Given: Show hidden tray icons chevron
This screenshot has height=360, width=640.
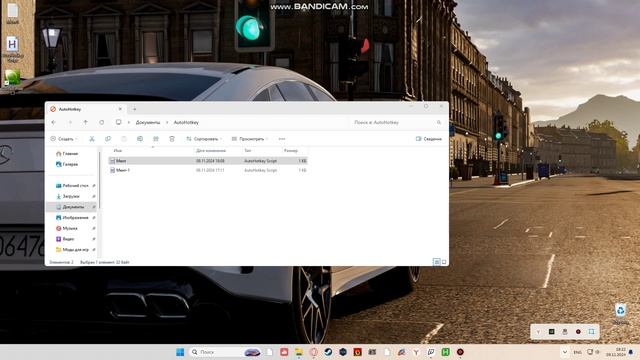Looking at the screenshot, I should click(x=565, y=352).
